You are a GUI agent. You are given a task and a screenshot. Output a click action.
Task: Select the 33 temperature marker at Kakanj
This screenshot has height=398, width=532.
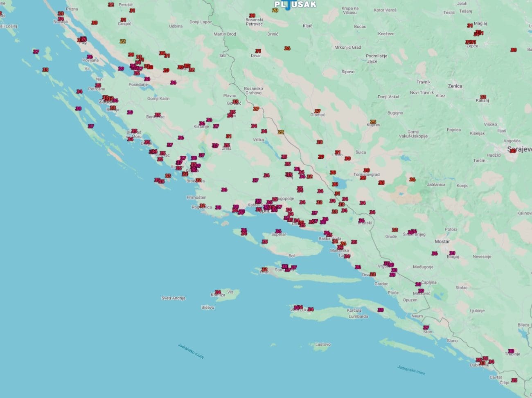(x=483, y=97)
